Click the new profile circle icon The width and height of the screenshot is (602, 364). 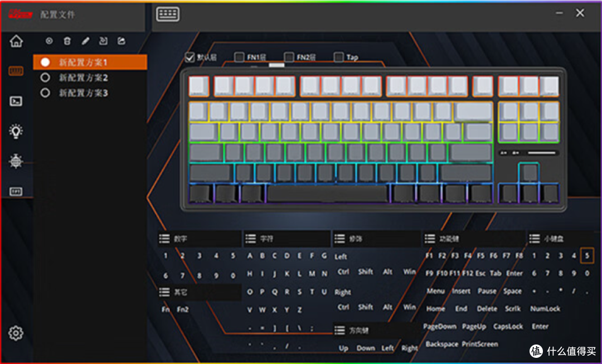pyautogui.click(x=49, y=41)
